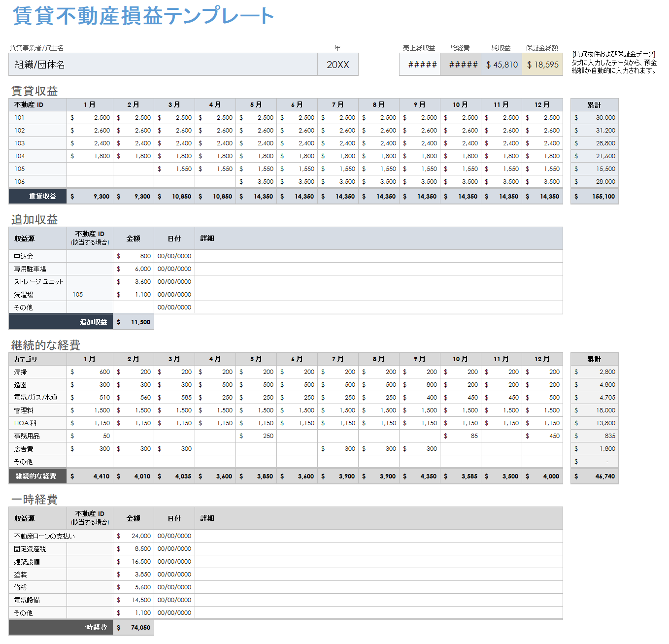Select the 修繕 row label

(38, 587)
